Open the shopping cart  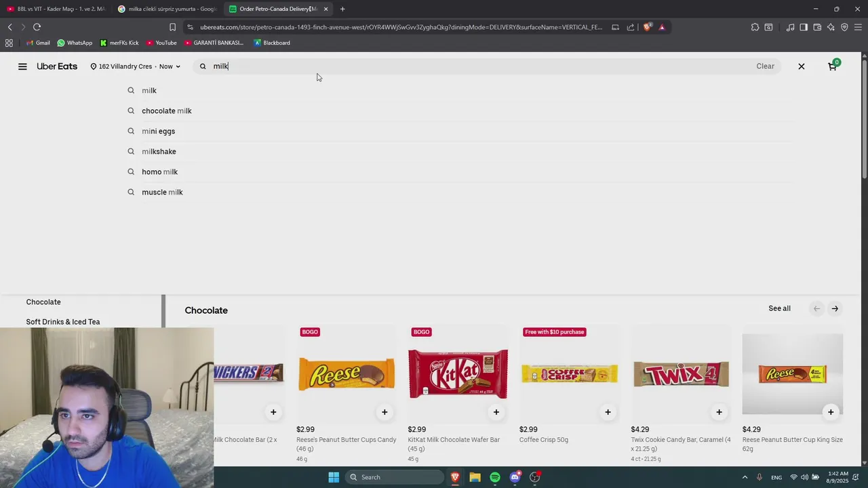click(833, 66)
